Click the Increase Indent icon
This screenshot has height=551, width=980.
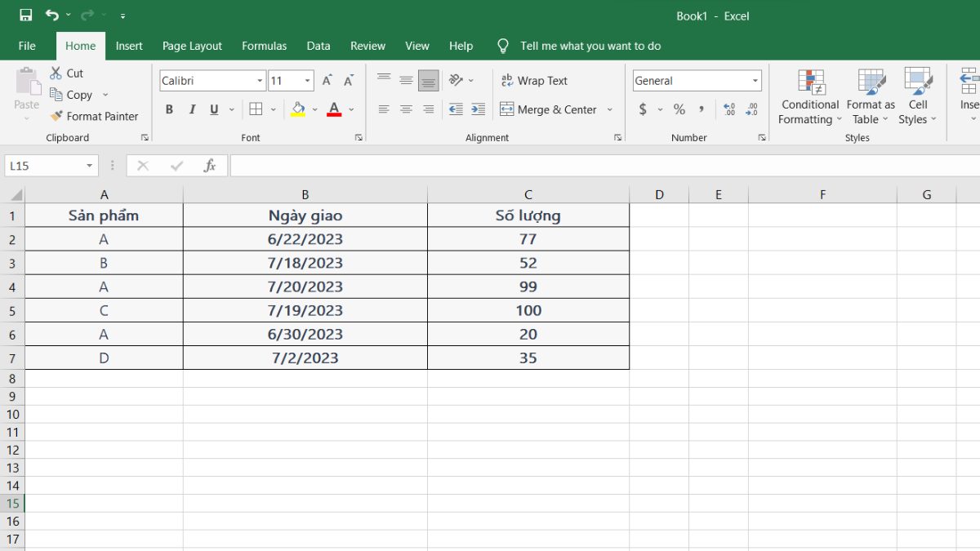[x=479, y=109]
